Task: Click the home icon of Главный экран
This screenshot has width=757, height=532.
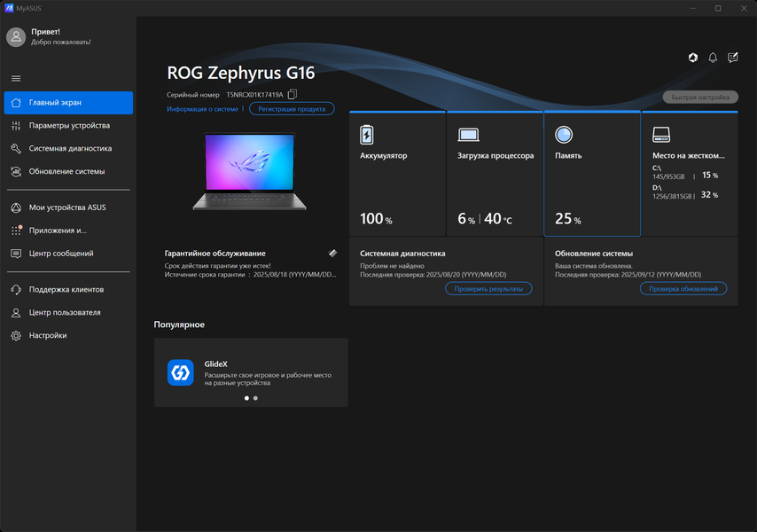Action: click(x=16, y=102)
